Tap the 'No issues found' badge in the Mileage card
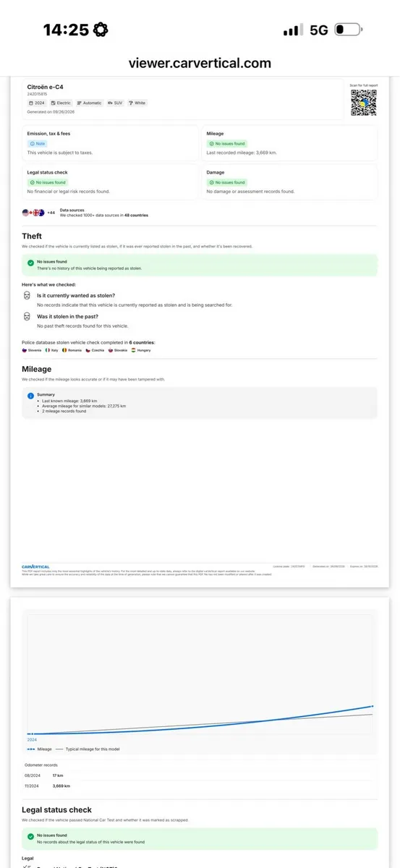This screenshot has width=400, height=868. [x=227, y=143]
